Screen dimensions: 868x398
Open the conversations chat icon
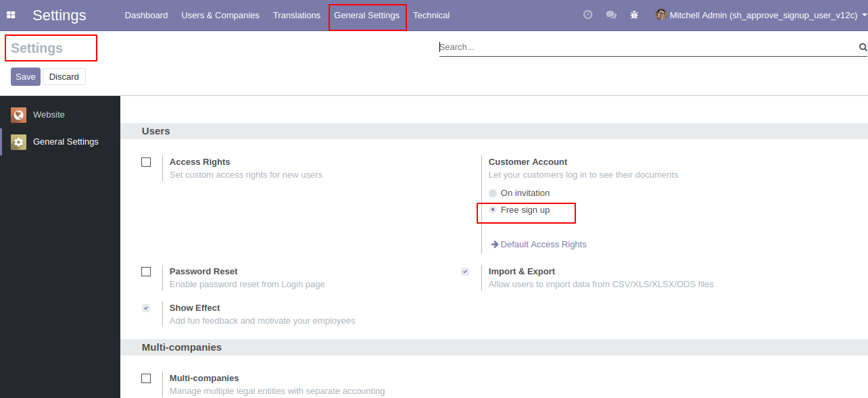click(x=611, y=15)
